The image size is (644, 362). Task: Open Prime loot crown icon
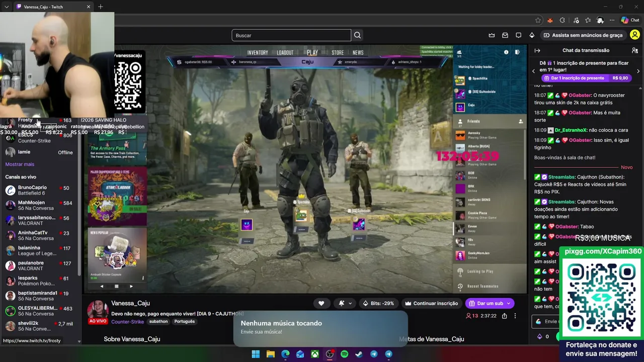click(x=492, y=35)
